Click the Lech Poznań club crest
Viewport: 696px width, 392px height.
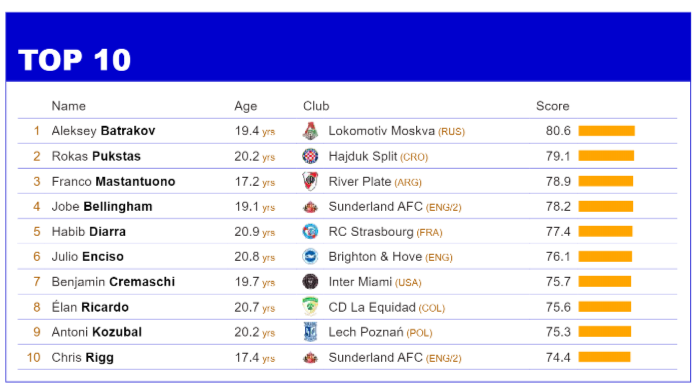pyautogui.click(x=310, y=332)
